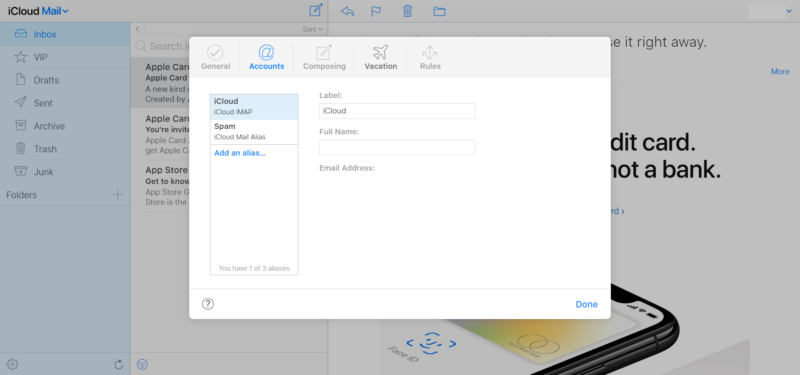Open the Junk mailbox
800x375 pixels.
point(65,172)
